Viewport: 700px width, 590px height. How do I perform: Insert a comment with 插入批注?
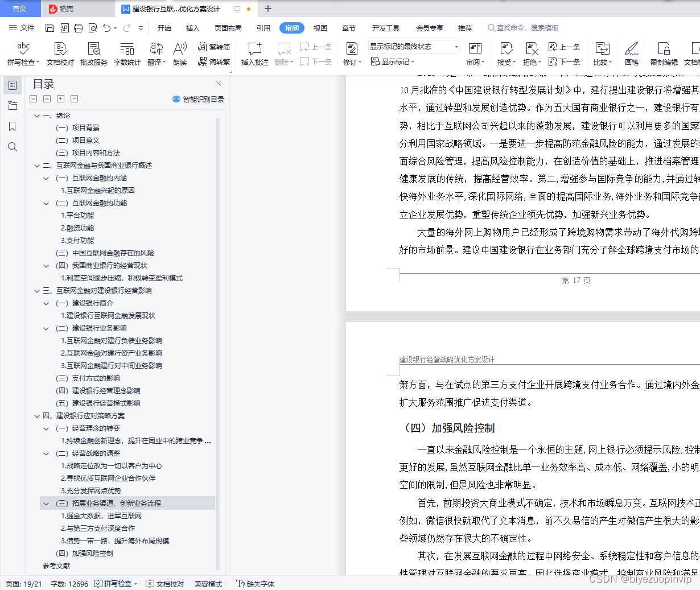click(254, 54)
